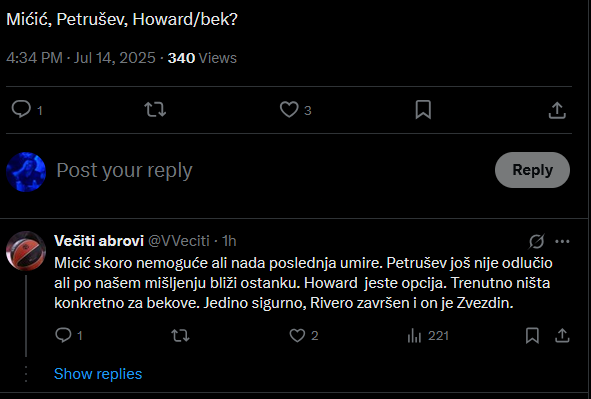591x399 pixels.
Task: Bookmark Večiti abrovi's reply
Action: 532,335
